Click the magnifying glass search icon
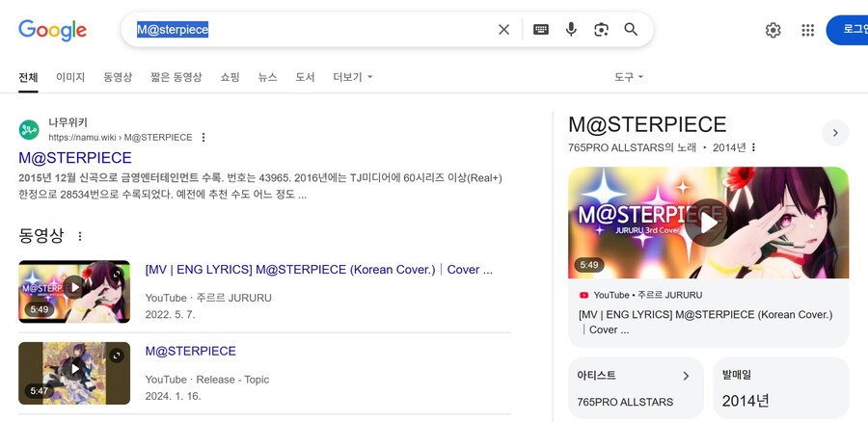 tap(631, 29)
